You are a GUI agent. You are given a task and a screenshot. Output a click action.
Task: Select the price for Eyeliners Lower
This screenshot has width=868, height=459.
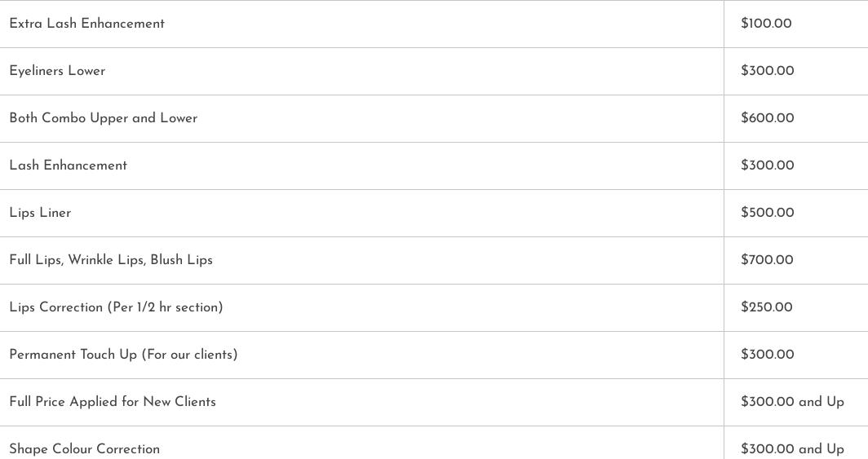coord(767,71)
